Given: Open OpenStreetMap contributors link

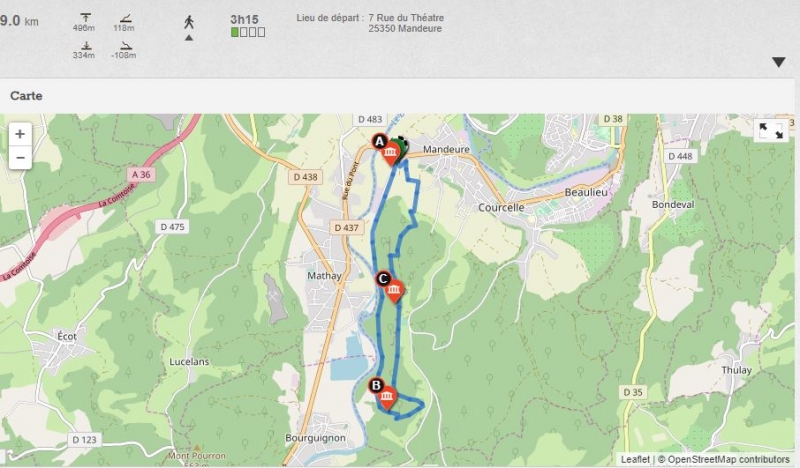Looking at the screenshot, I should 728,459.
